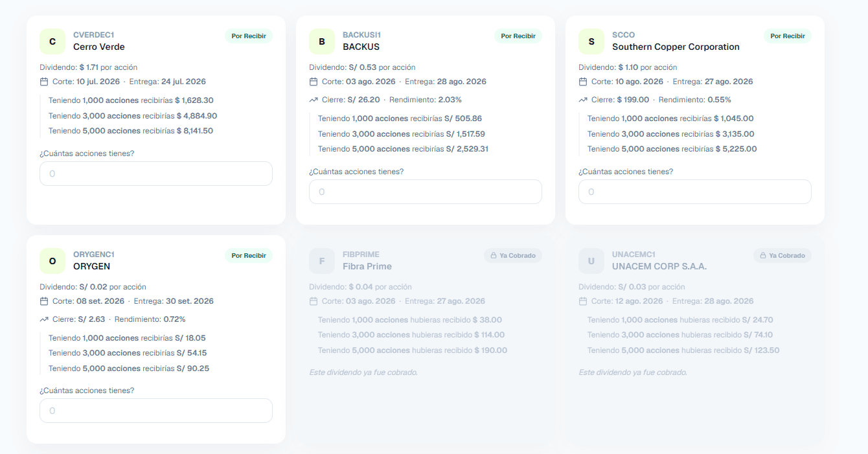Click the calendar icon in Southern Copper card
Screen dimensions: 868x454
(x=583, y=82)
